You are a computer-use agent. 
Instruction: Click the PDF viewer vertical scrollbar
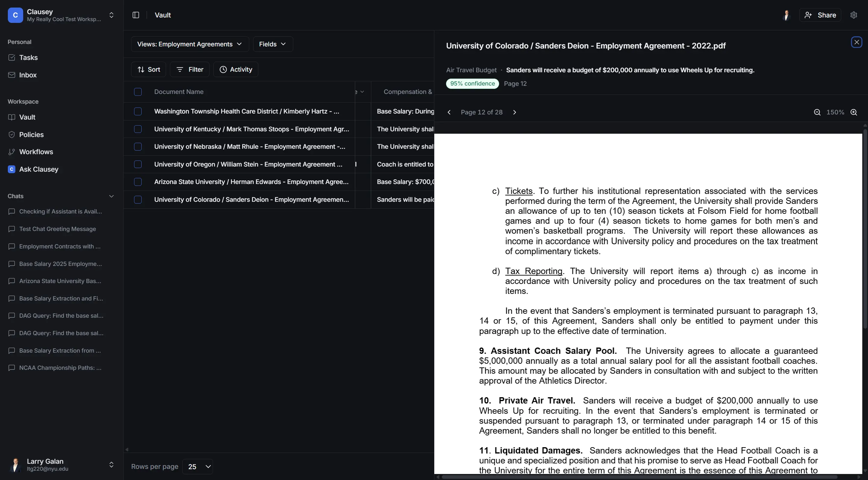click(x=865, y=229)
